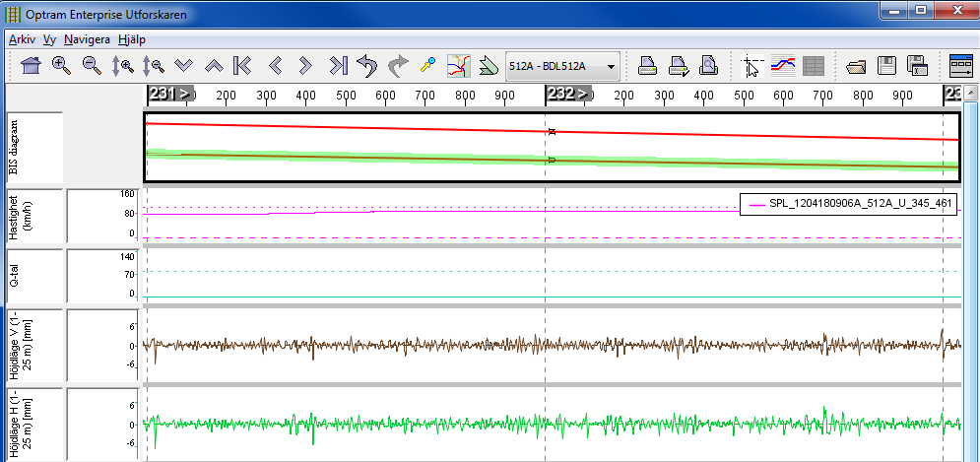980x462 pixels.
Task: Go to the home view
Action: click(x=30, y=66)
